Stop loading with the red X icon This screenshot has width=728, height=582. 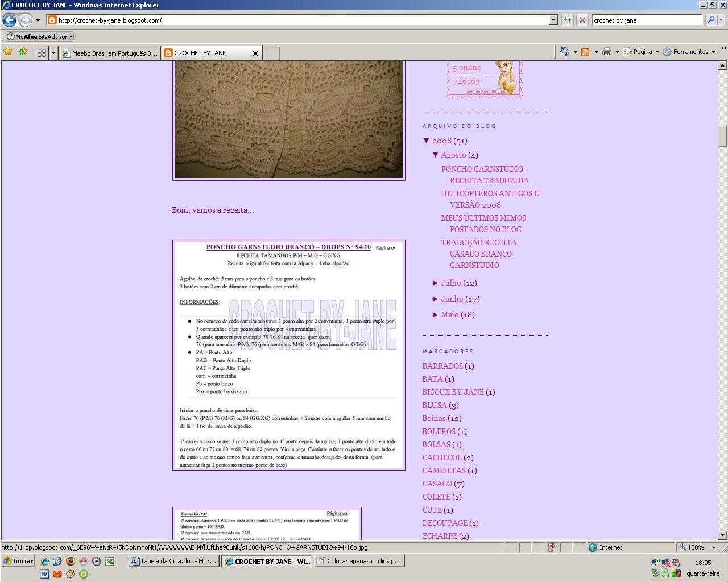(x=582, y=20)
